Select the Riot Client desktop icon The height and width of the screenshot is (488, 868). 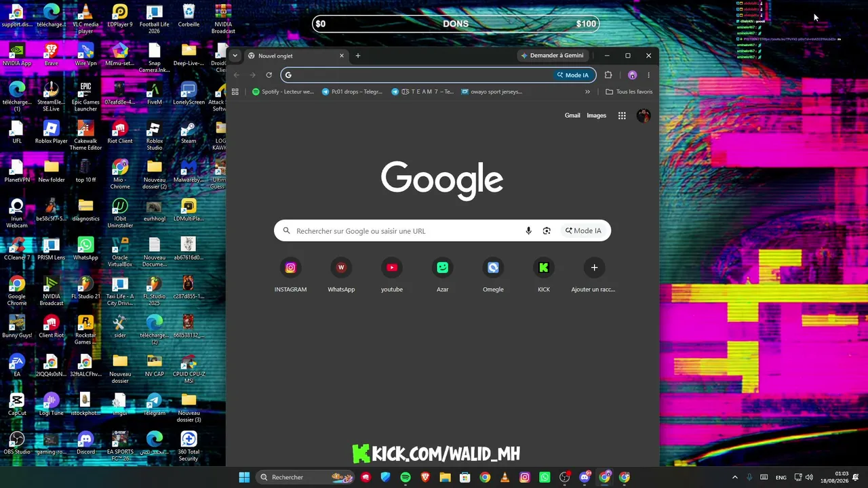coord(120,132)
